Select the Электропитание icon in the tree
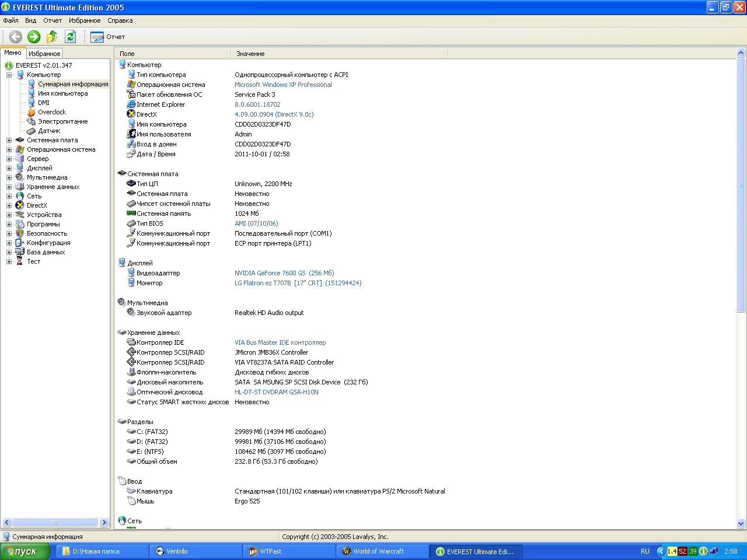Screen dimensions: 747x560 click(x=32, y=121)
